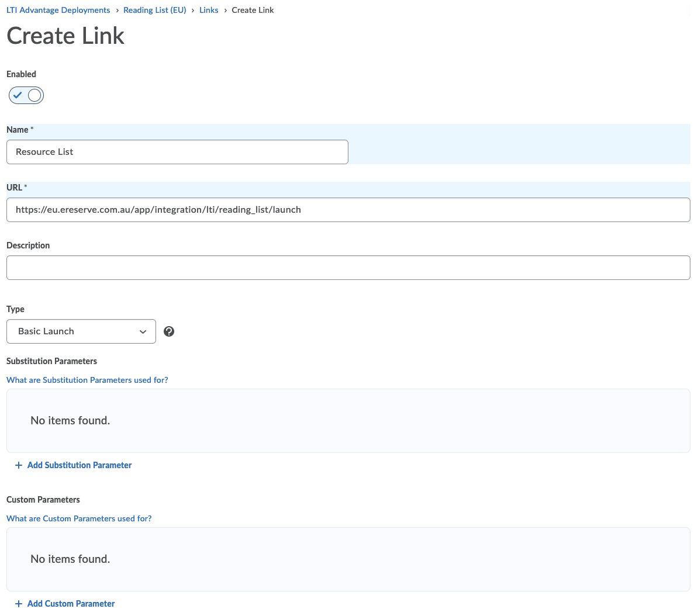Click the Description field label
The width and height of the screenshot is (698, 616).
(x=28, y=245)
